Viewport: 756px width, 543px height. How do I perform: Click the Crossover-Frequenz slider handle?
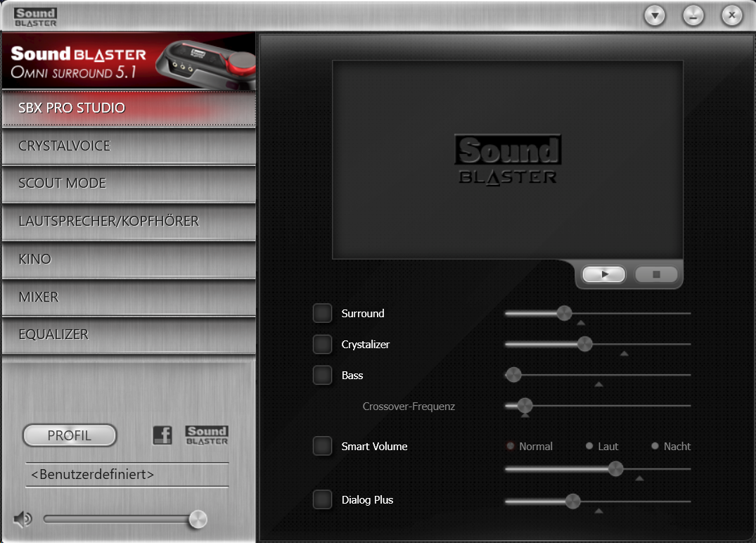(x=525, y=406)
